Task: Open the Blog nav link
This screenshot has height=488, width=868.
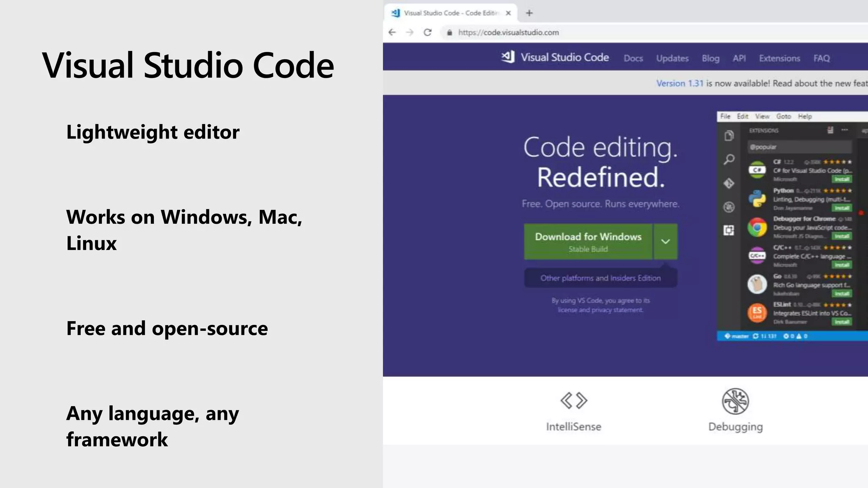Action: (x=710, y=58)
